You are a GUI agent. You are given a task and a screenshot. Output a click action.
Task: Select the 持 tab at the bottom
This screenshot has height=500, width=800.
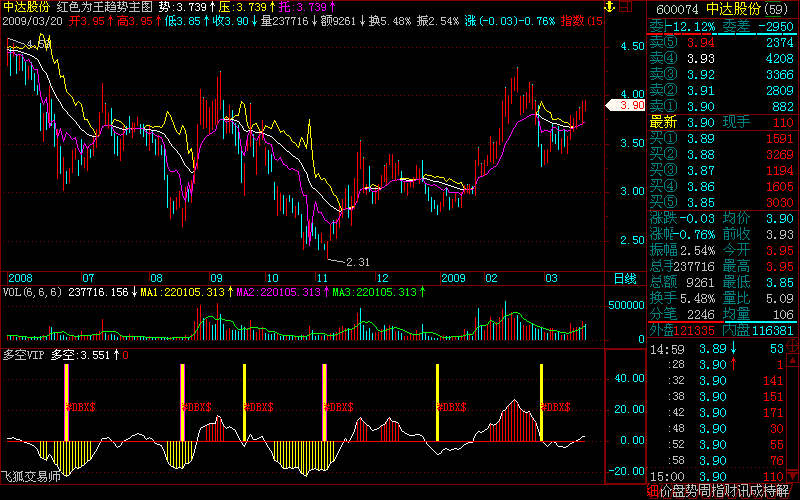click(x=769, y=491)
